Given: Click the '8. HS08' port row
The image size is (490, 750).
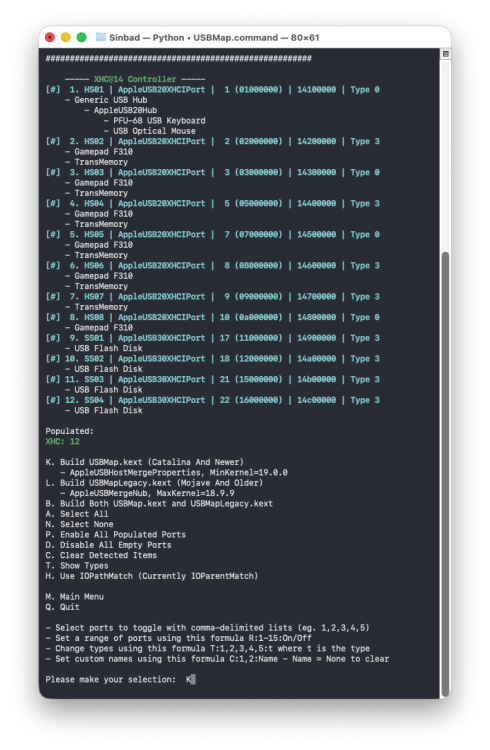Looking at the screenshot, I should point(212,317).
